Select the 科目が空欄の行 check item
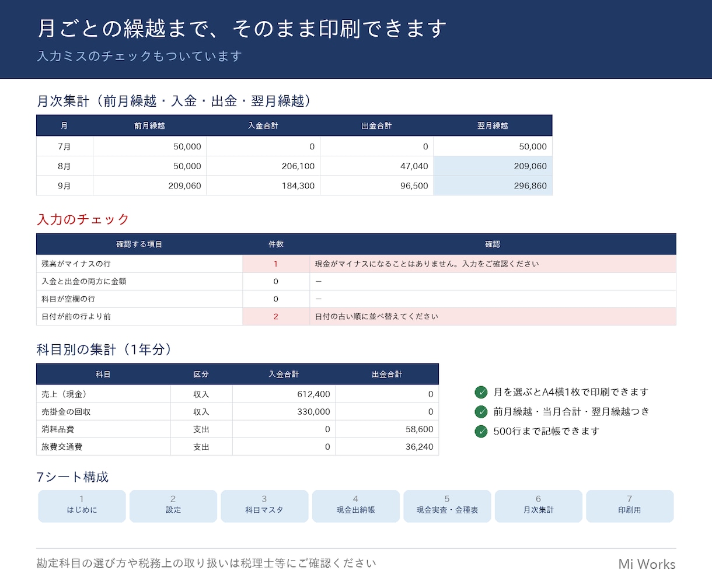The width and height of the screenshot is (712, 588). click(x=139, y=299)
